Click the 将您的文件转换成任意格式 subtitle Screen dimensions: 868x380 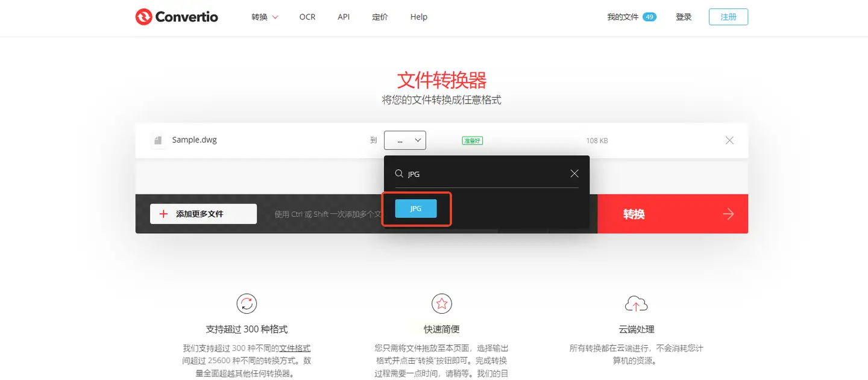(x=442, y=100)
